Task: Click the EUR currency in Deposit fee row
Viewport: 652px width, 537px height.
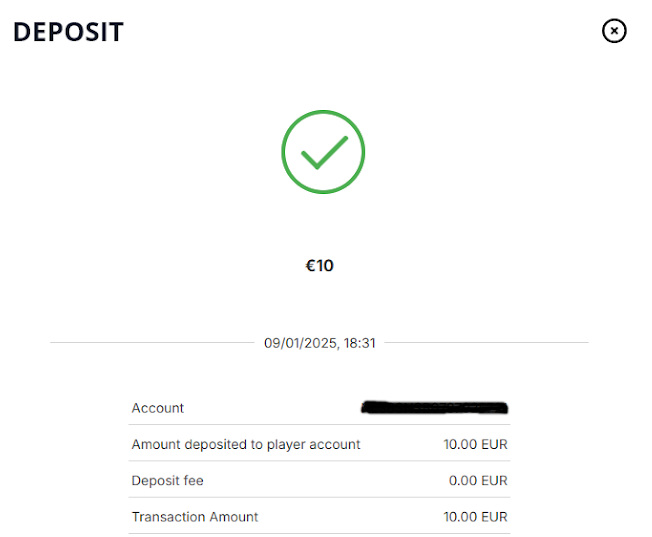Action: tap(494, 481)
